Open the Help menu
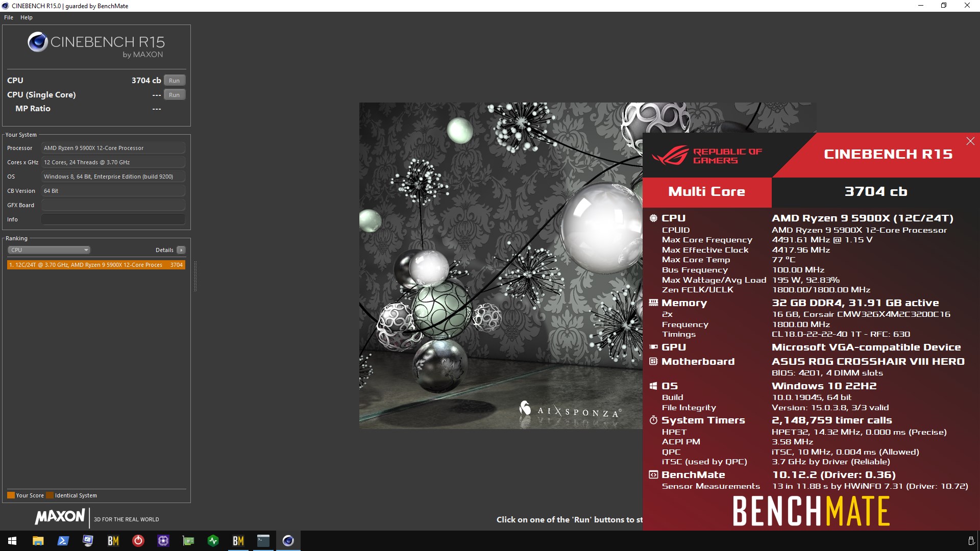Viewport: 980px width, 551px height. click(x=27, y=17)
